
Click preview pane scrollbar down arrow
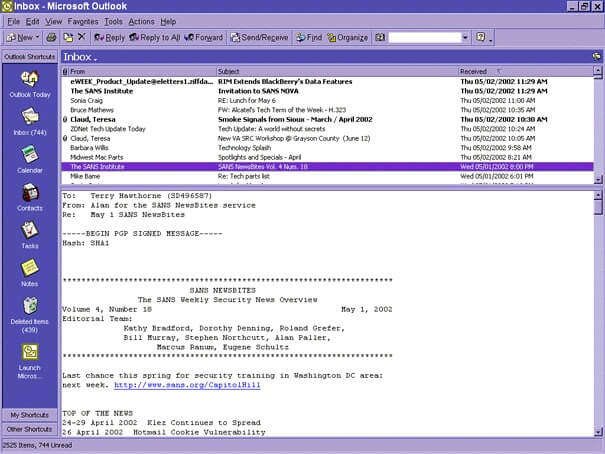click(598, 432)
